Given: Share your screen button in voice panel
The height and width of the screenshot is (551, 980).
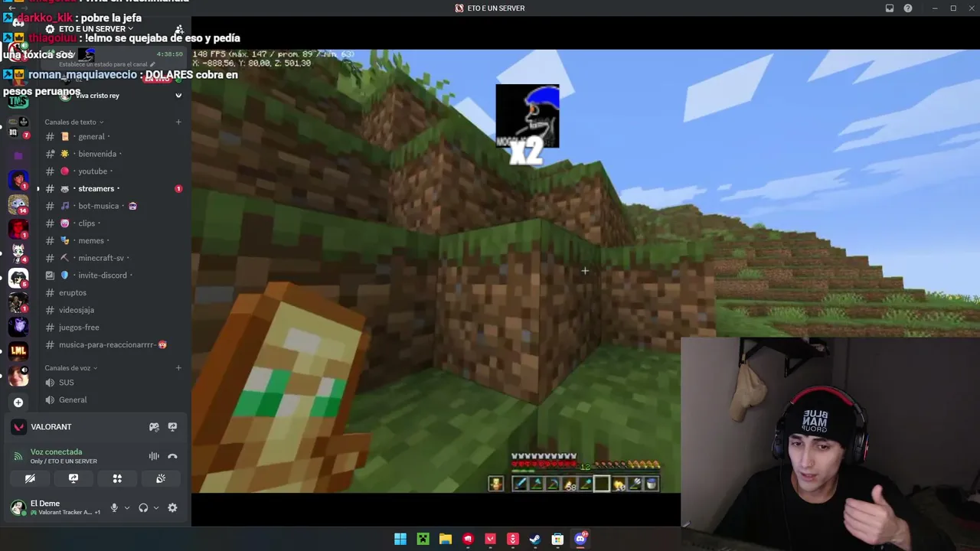Looking at the screenshot, I should coord(73,478).
